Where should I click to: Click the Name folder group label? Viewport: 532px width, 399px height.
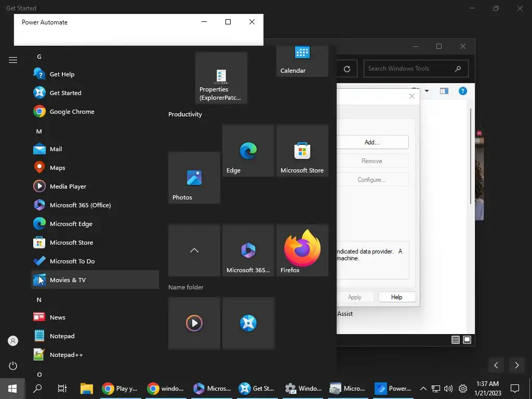[x=186, y=287]
